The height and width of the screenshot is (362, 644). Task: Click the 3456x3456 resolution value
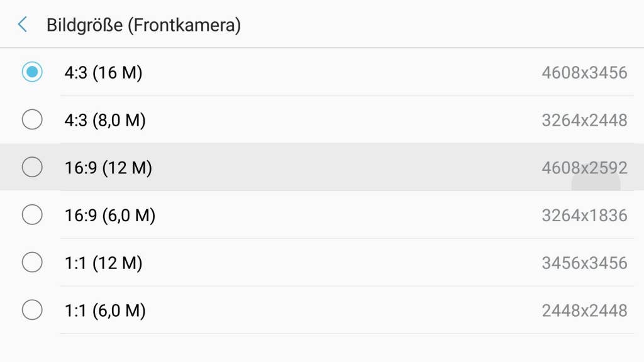point(584,263)
